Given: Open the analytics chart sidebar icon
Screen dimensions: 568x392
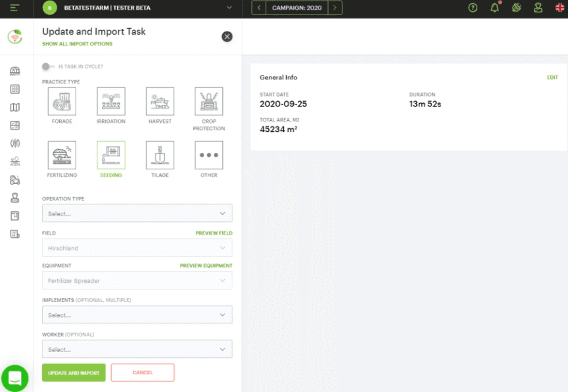Looking at the screenshot, I should [x=15, y=125].
